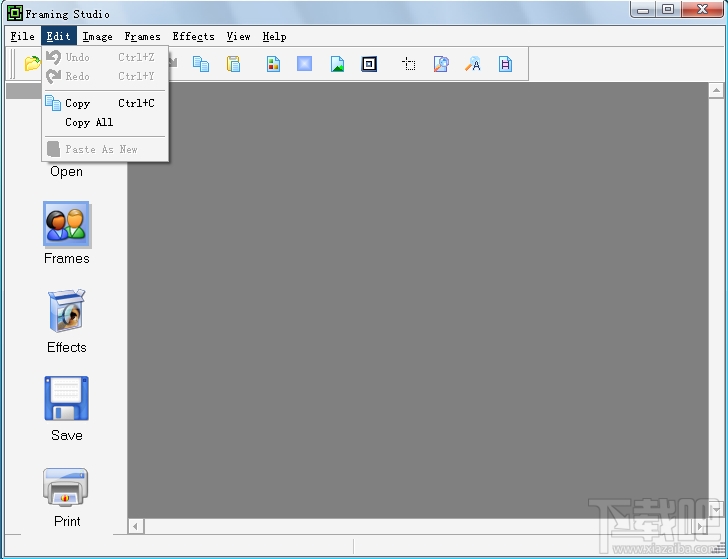Screen dimensions: 728x559
Task: Click the horizontal scrollbar left arrow
Action: (136, 526)
